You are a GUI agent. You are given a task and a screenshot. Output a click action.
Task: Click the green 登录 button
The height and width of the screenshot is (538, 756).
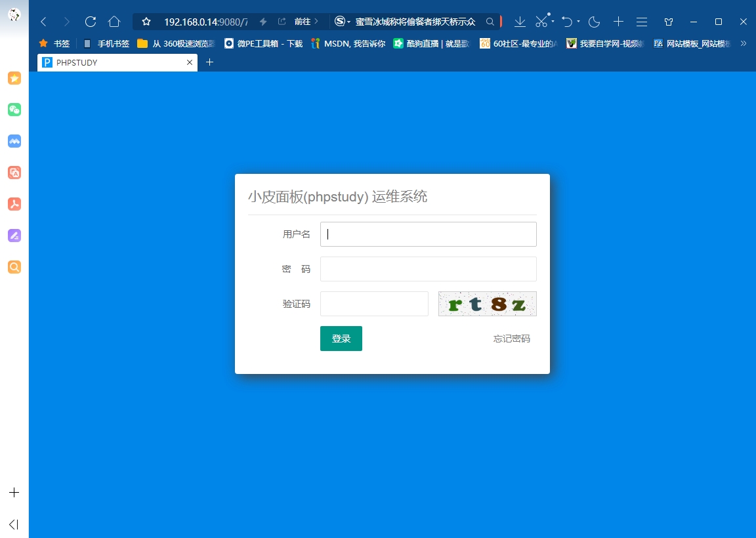(341, 339)
